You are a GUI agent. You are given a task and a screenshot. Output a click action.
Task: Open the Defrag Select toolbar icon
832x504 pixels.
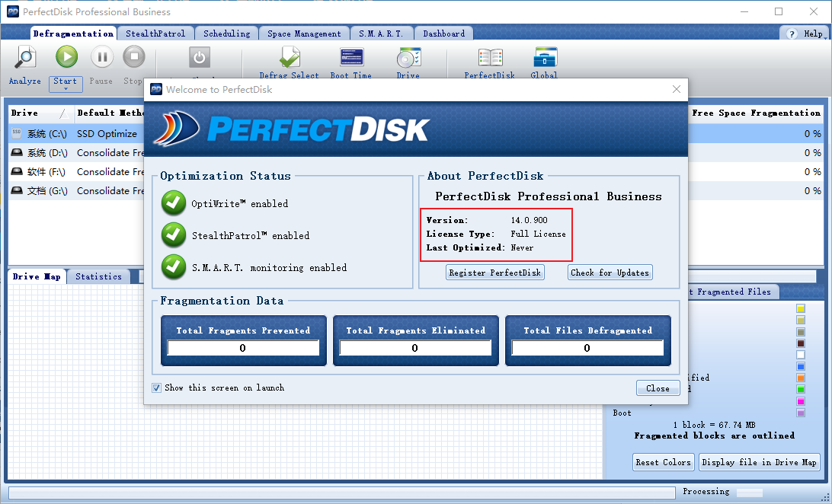pos(290,57)
